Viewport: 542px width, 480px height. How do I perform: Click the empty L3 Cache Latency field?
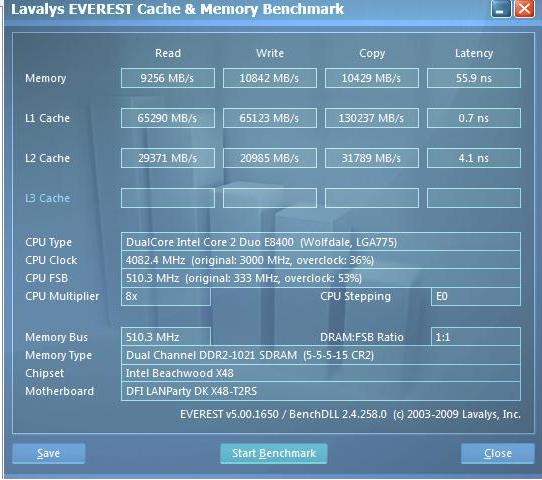pos(474,198)
